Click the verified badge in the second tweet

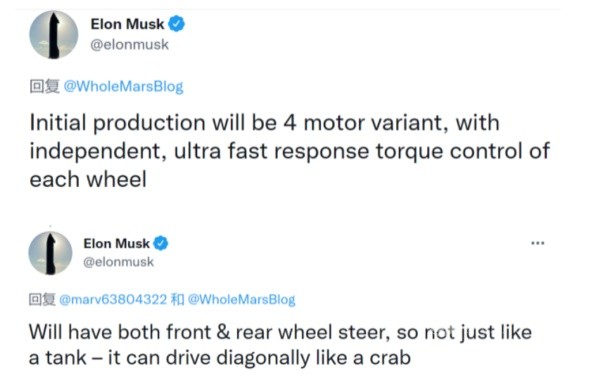tap(161, 243)
